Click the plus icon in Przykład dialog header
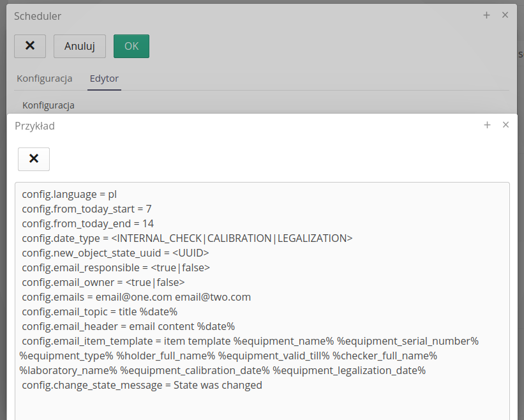This screenshot has height=420, width=524. coord(487,125)
